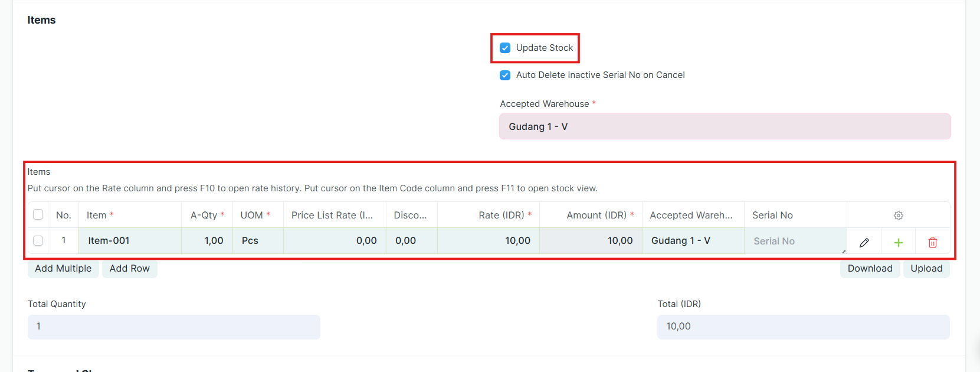Click the Add Row button

coord(129,268)
